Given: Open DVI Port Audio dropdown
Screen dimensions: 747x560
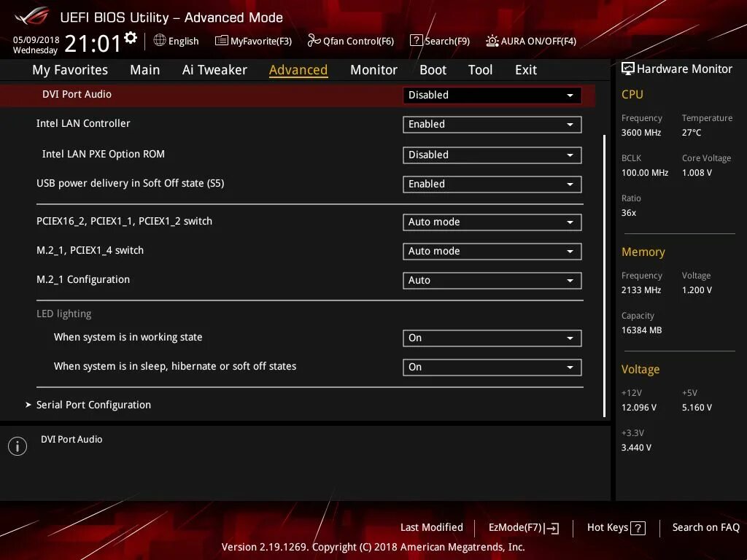Looking at the screenshot, I should tap(492, 95).
